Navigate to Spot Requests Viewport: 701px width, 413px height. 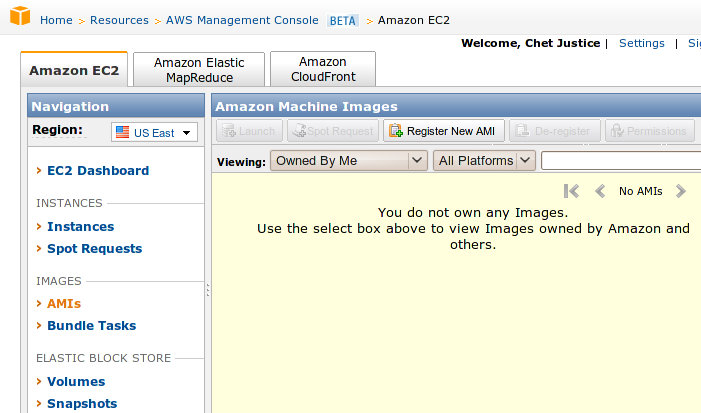[94, 249]
